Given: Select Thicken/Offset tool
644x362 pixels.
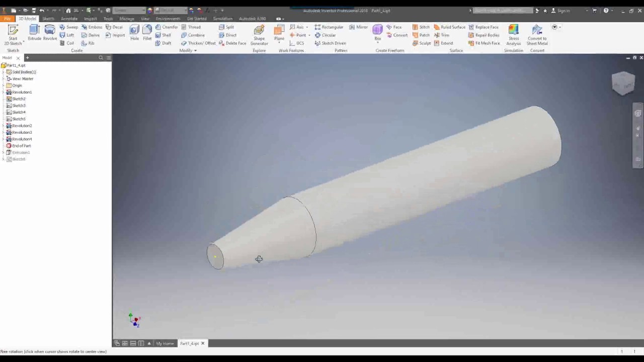Looking at the screenshot, I should click(x=198, y=43).
